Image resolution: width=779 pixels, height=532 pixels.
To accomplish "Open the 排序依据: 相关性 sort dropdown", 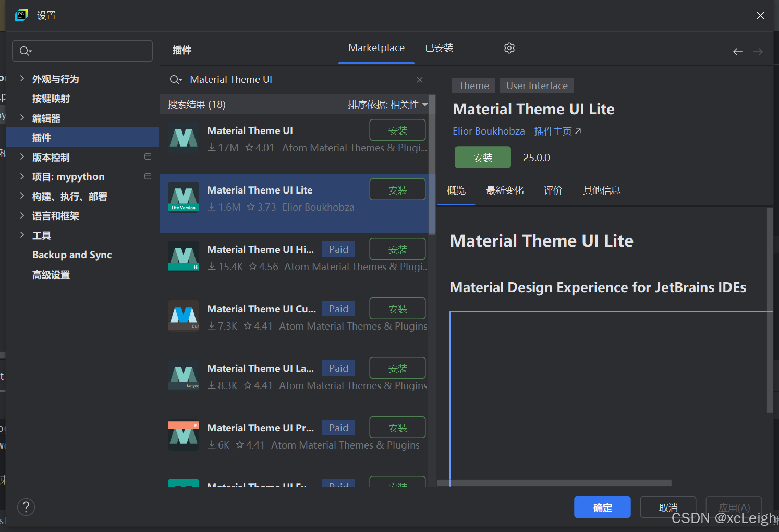I will tap(388, 105).
